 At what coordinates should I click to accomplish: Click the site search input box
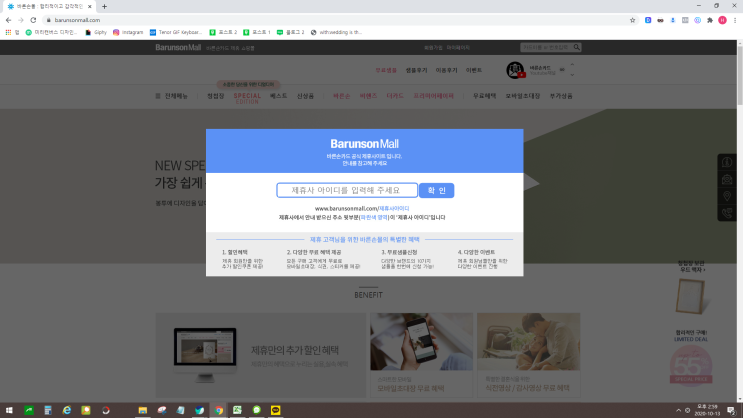(x=546, y=47)
